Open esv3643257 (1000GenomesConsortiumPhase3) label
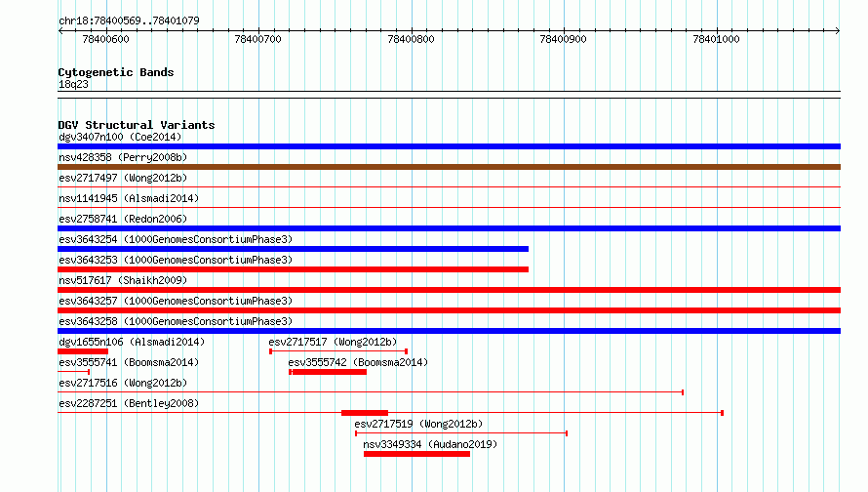 coord(176,301)
